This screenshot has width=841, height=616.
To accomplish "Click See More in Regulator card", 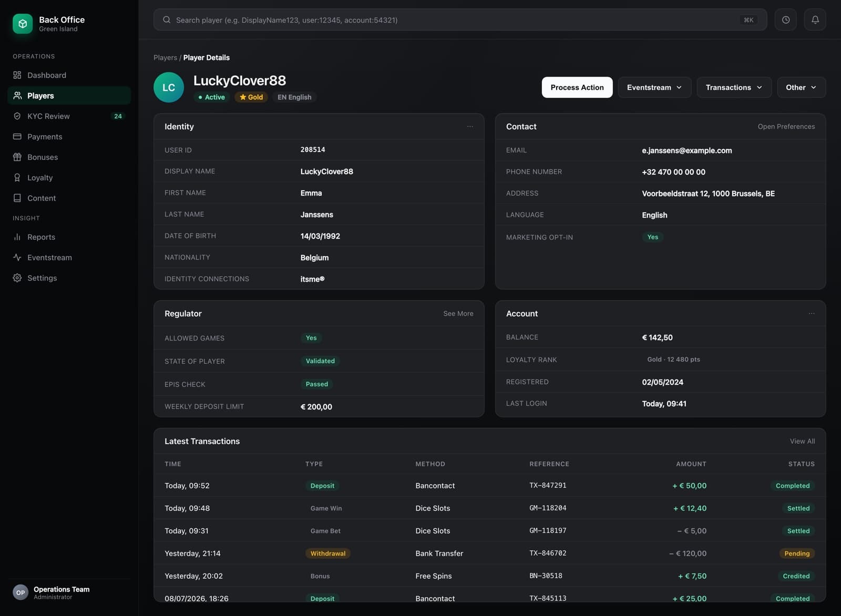I will coord(458,314).
